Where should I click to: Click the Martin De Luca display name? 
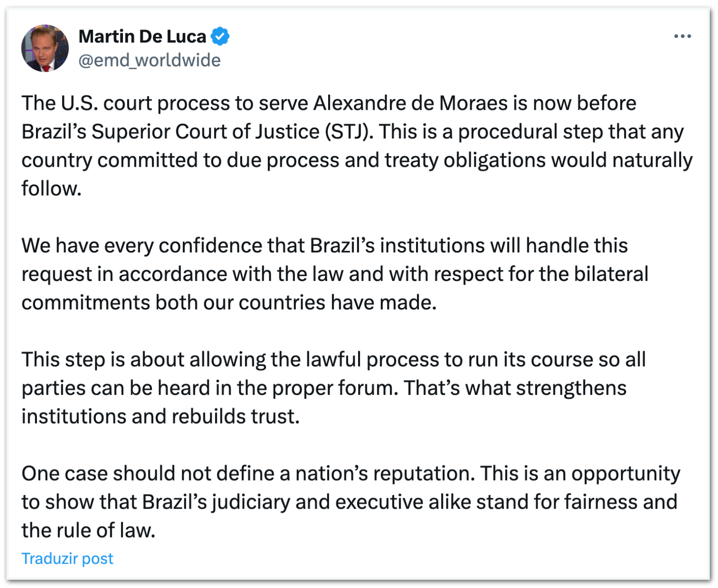[x=142, y=36]
